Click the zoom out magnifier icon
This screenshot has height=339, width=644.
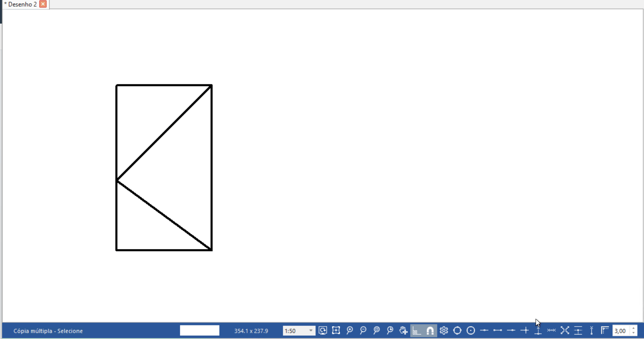coord(363,330)
